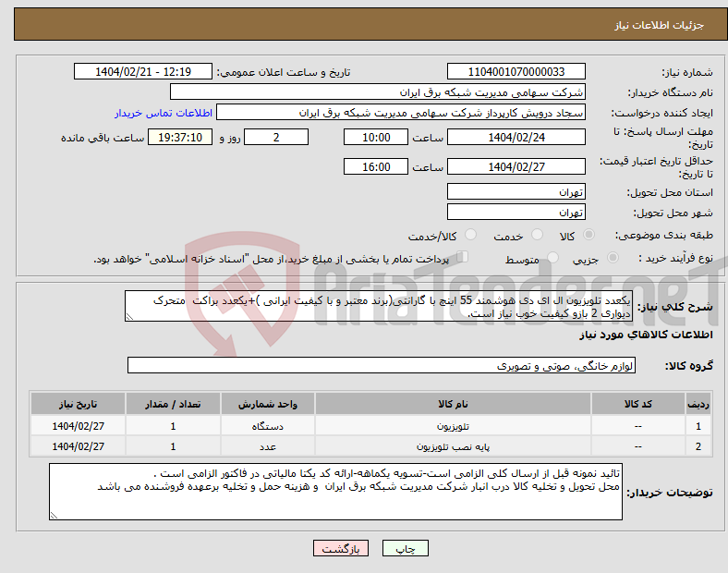This screenshot has width=728, height=573.
Task: Click the اطلاعات کالاهای مورد نیاز heading
Action: (x=646, y=335)
